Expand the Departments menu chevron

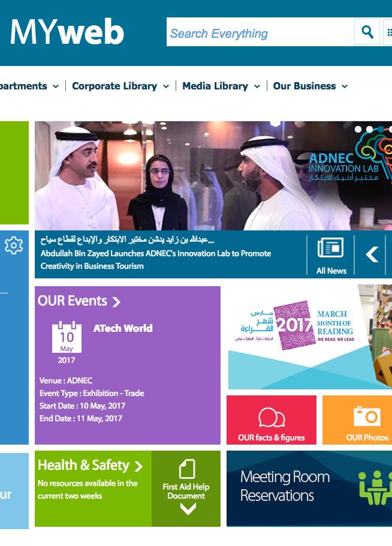tap(56, 86)
